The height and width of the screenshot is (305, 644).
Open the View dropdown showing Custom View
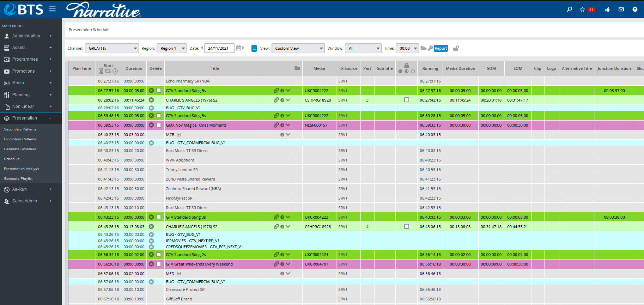pyautogui.click(x=298, y=48)
